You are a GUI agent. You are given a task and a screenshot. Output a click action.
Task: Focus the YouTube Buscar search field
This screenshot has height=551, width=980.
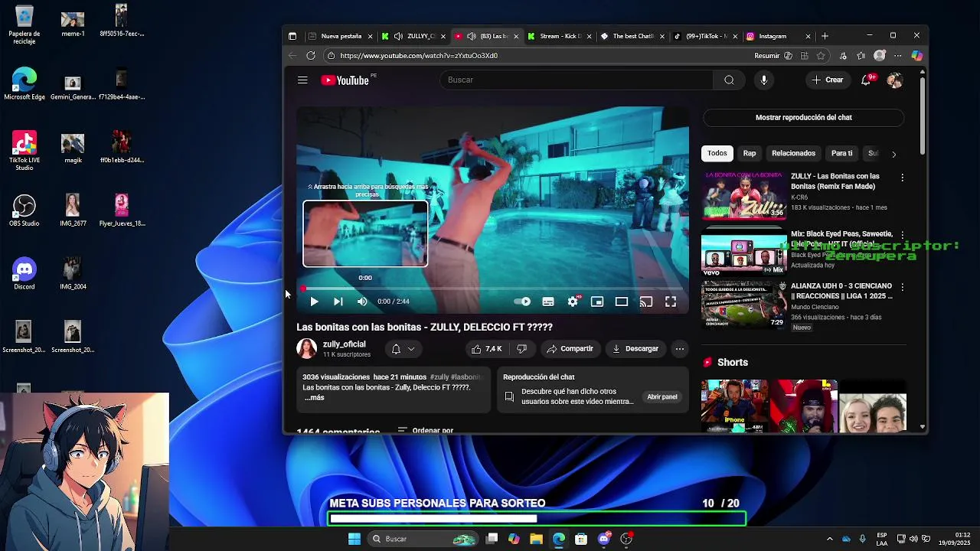tap(577, 80)
